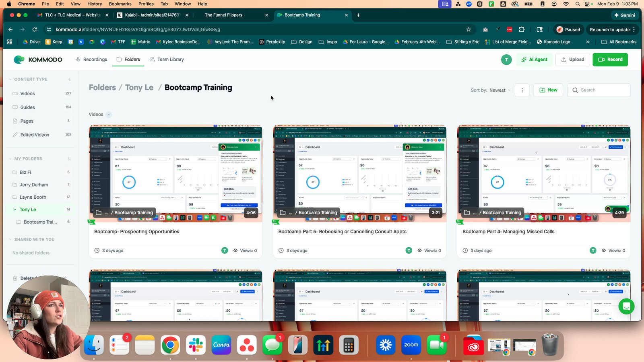Reload the page in Chrome

[x=35, y=29]
